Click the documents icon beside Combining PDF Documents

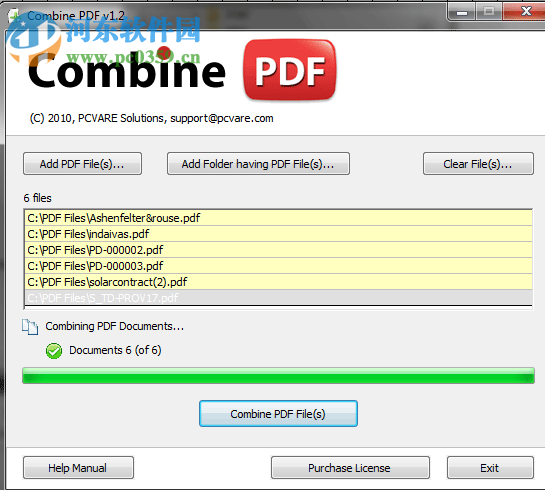point(30,327)
